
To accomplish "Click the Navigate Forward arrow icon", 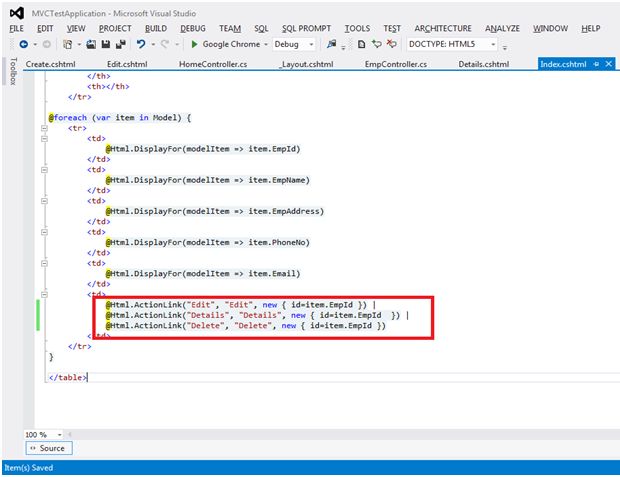I will [x=47, y=44].
